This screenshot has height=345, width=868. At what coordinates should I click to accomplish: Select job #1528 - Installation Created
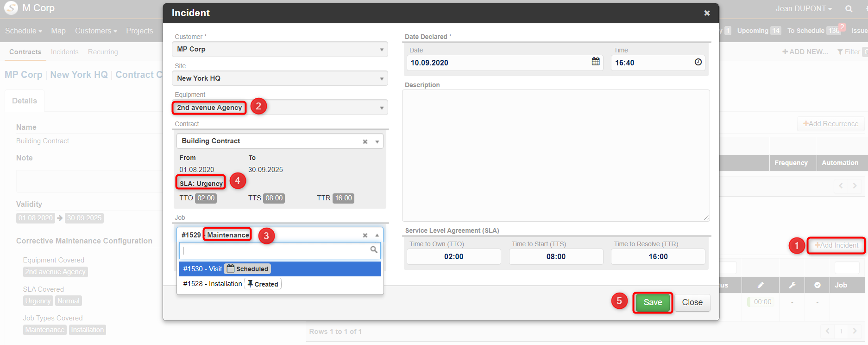[280, 284]
